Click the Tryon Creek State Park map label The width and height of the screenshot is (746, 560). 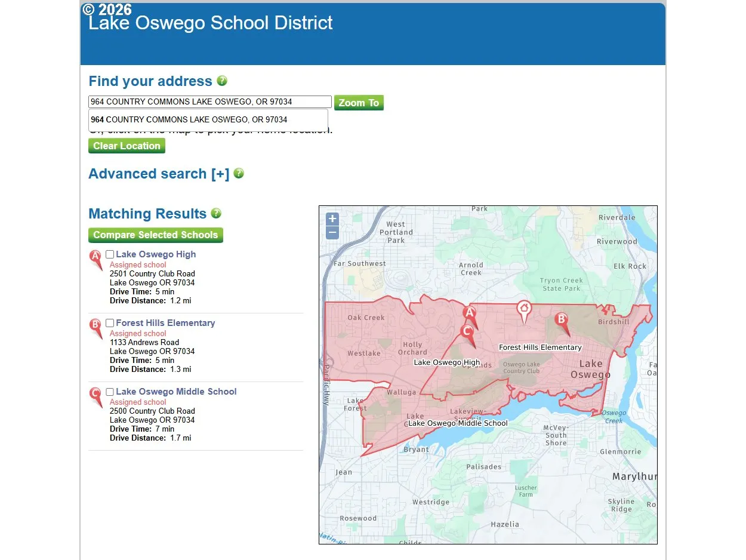561,284
